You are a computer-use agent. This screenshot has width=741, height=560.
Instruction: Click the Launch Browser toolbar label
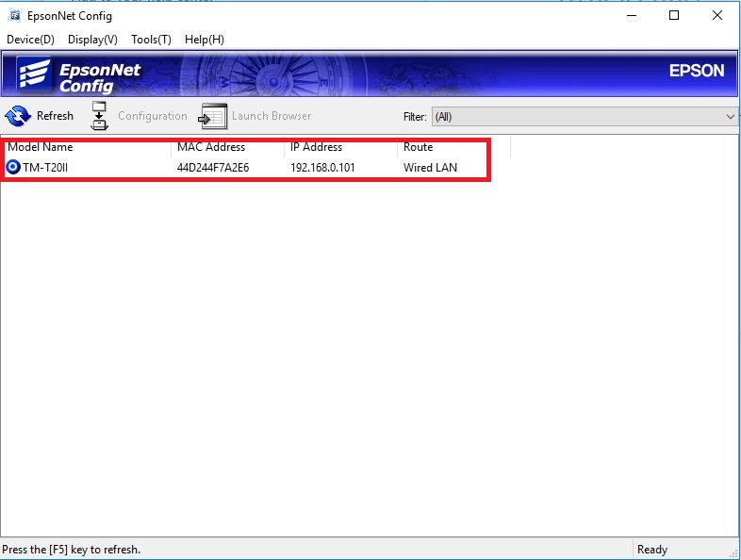click(x=272, y=116)
